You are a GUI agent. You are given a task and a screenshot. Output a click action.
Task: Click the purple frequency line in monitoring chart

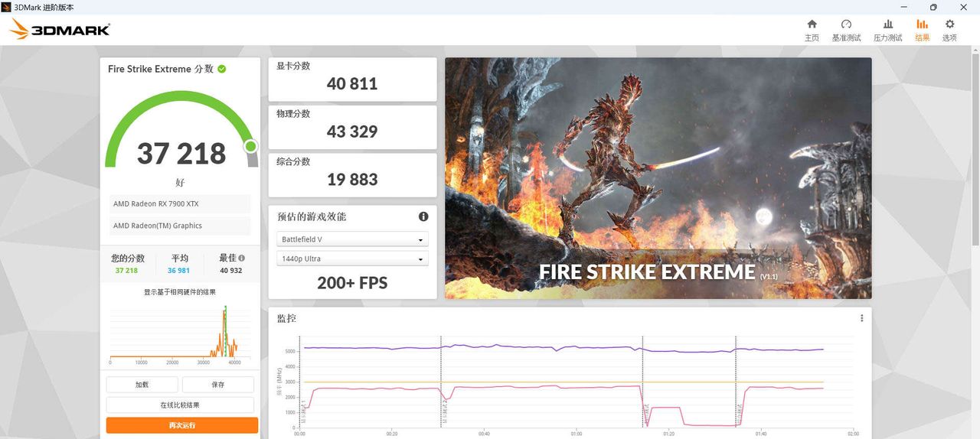click(563, 347)
